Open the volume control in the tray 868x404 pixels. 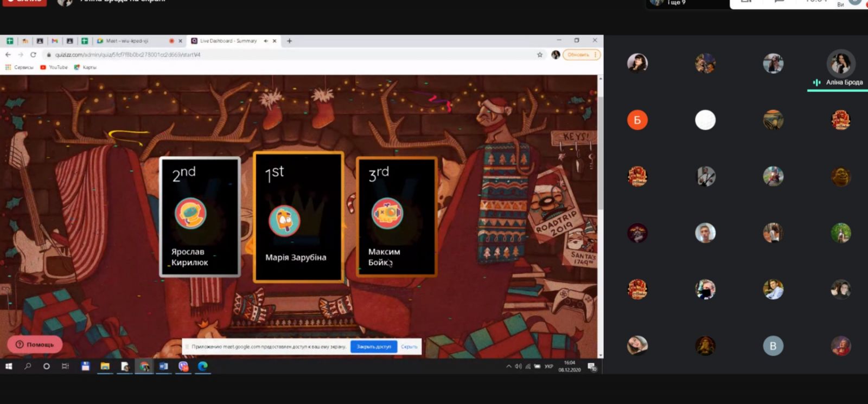coord(518,367)
